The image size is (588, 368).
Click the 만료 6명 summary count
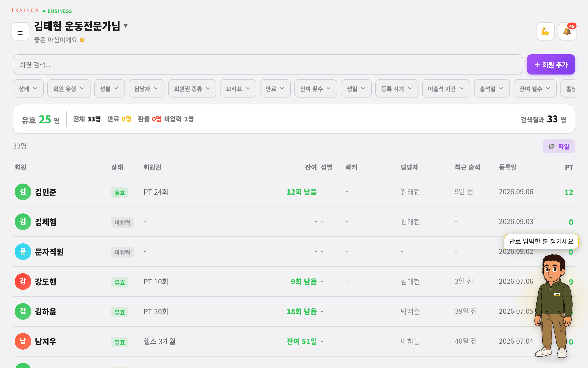(119, 119)
